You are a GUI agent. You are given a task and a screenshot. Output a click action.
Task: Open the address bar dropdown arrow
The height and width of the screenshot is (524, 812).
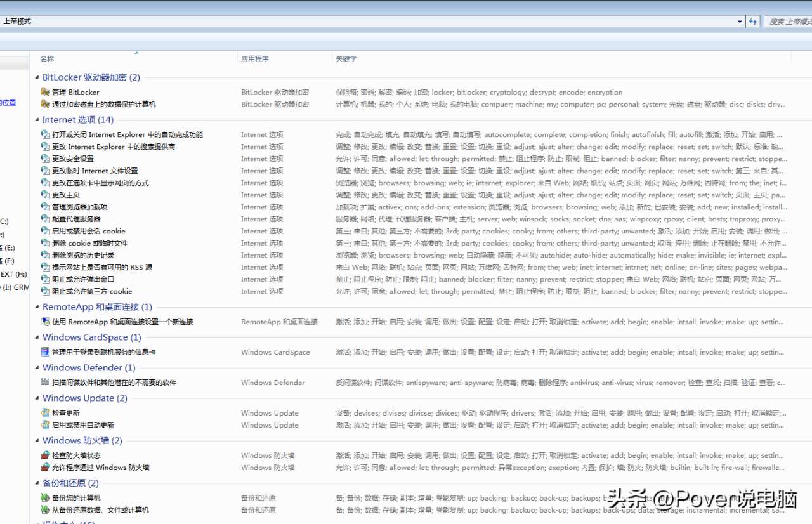coord(740,22)
